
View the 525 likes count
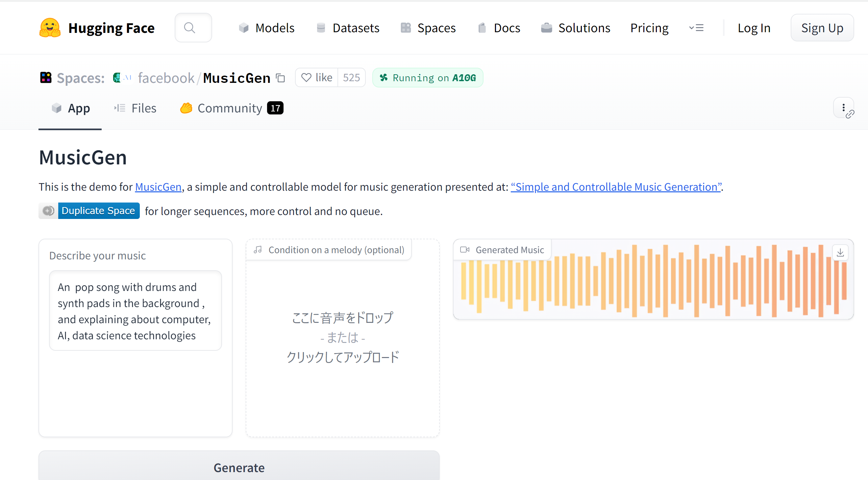click(352, 78)
